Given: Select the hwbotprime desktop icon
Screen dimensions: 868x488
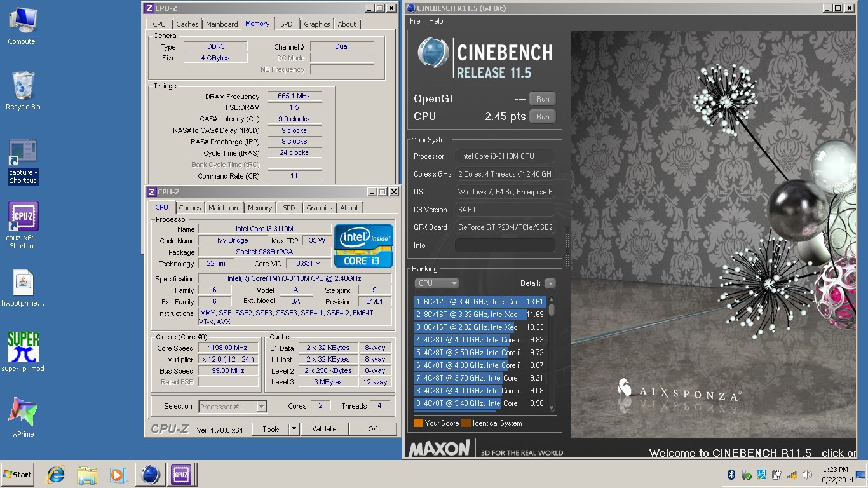Looking at the screenshot, I should click(23, 288).
